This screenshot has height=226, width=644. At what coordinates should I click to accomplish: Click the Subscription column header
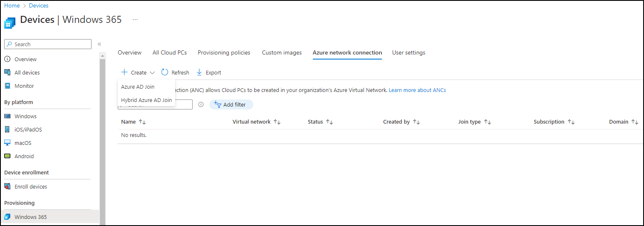pyautogui.click(x=549, y=122)
